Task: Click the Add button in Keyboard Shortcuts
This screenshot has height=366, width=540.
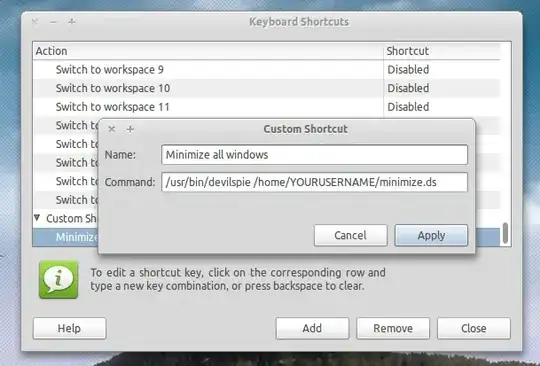Action: tap(312, 328)
